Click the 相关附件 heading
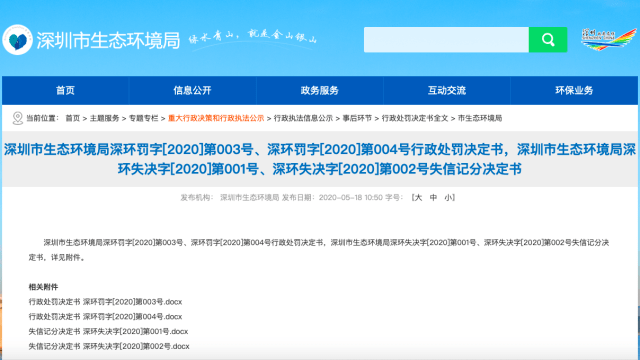 point(43,287)
